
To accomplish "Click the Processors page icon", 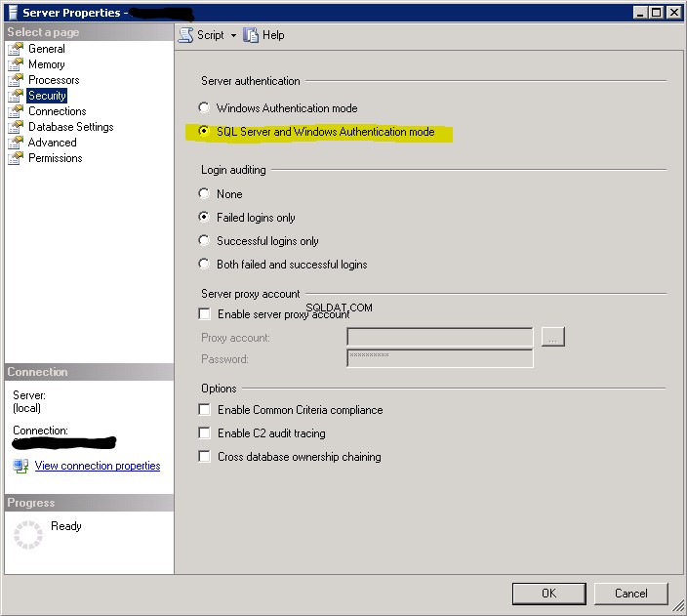I will click(16, 80).
